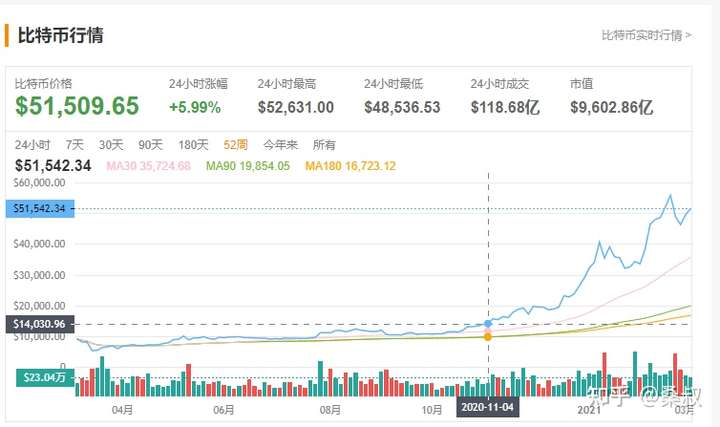Select the highlighted 52周 tab

pos(236,145)
